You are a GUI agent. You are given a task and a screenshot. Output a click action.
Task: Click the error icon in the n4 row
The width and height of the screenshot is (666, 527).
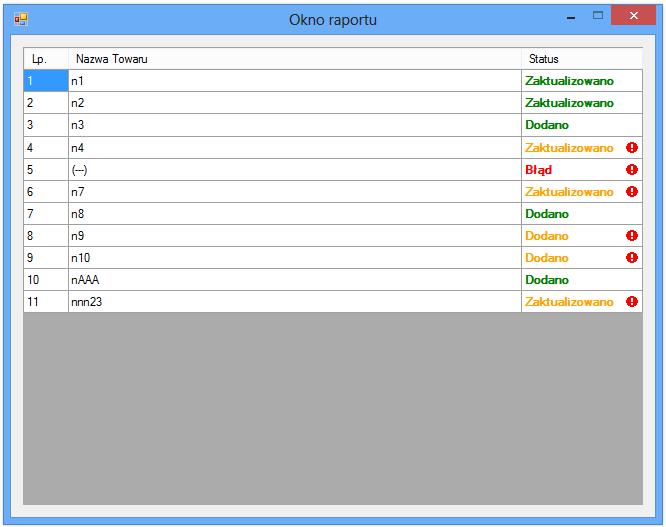[x=631, y=148]
